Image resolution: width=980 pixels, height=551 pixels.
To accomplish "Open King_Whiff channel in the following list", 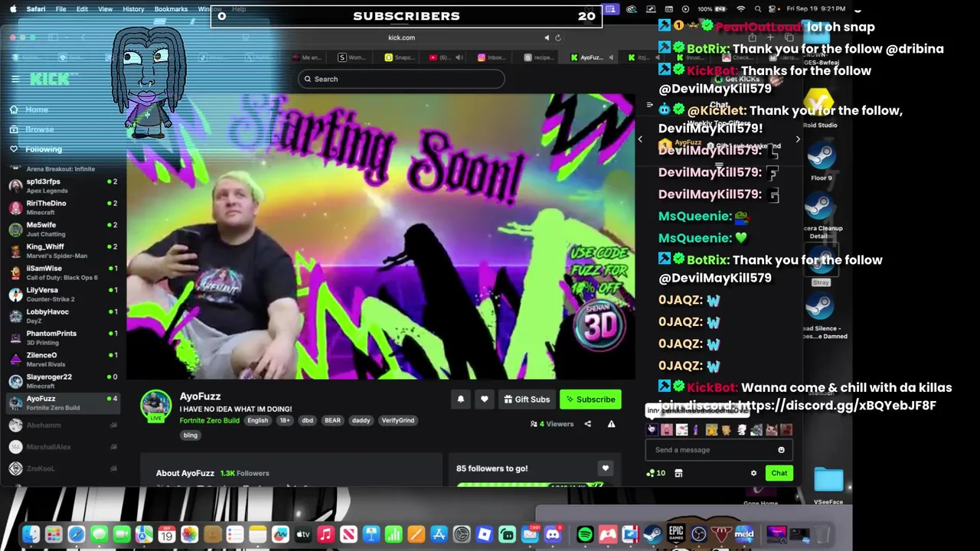I will [63, 251].
